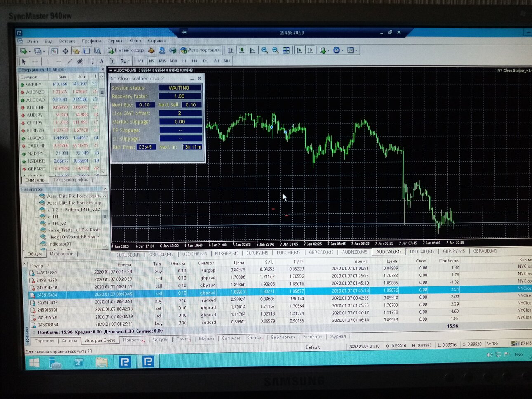Image resolution: width=532 pixels, height=399 pixels.
Task: Open the Windows Start button
Action: coord(33,363)
